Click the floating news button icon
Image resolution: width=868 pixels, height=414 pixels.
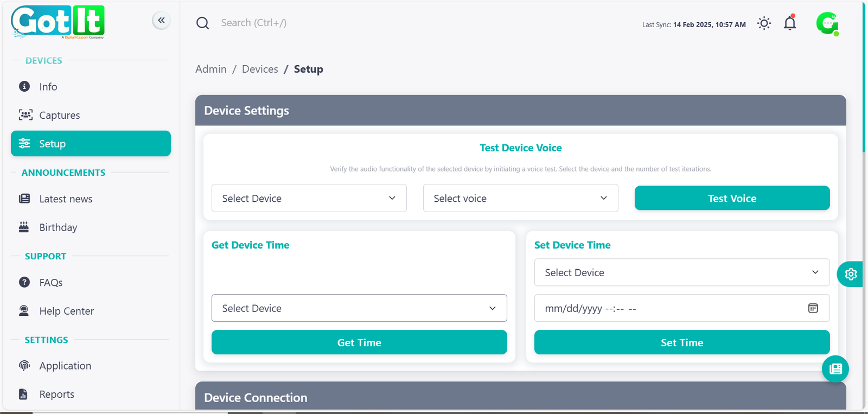(x=835, y=369)
